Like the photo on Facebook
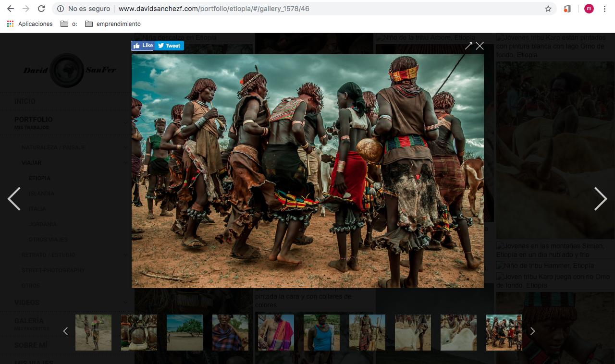Viewport: 615px width, 364px height. [143, 46]
